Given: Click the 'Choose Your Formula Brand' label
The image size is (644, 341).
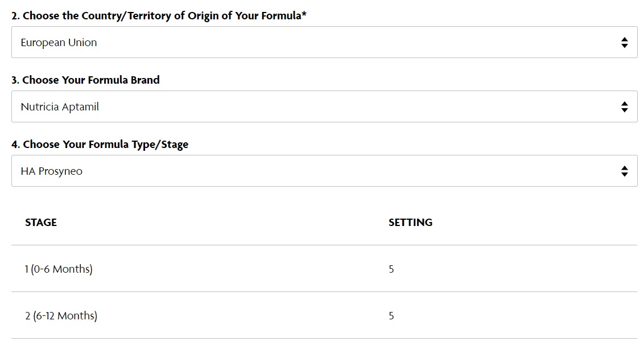Looking at the screenshot, I should 85,80.
